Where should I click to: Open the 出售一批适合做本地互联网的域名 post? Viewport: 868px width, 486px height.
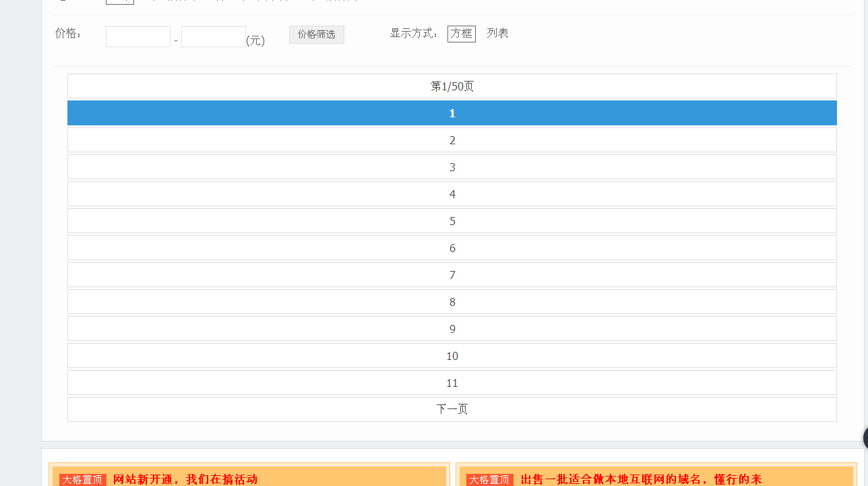pyautogui.click(x=640, y=479)
